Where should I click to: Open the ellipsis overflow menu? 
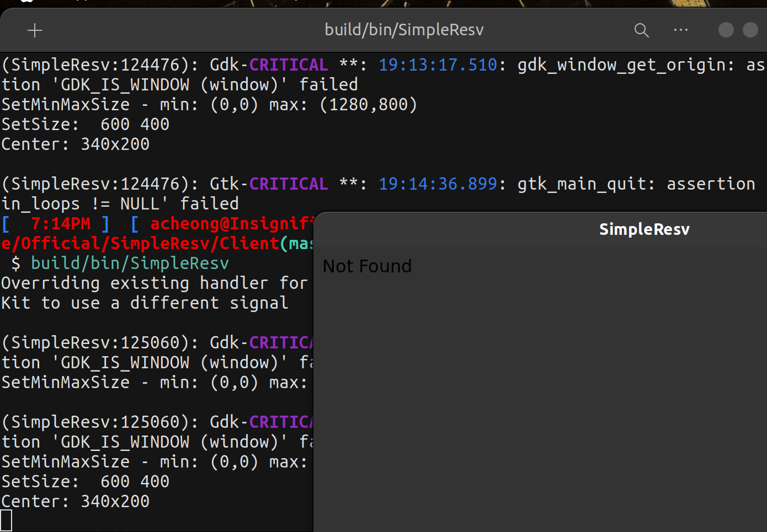681,30
